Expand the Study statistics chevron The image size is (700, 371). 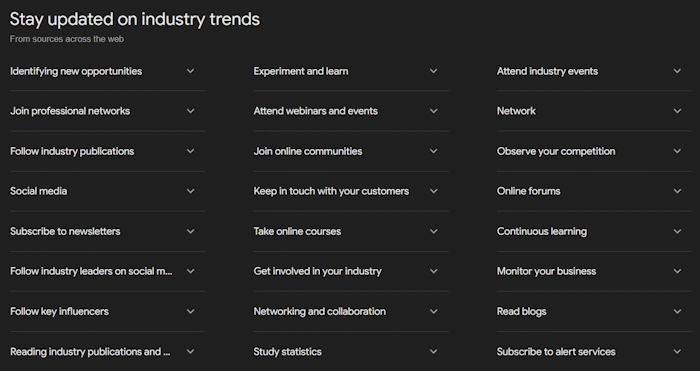433,351
